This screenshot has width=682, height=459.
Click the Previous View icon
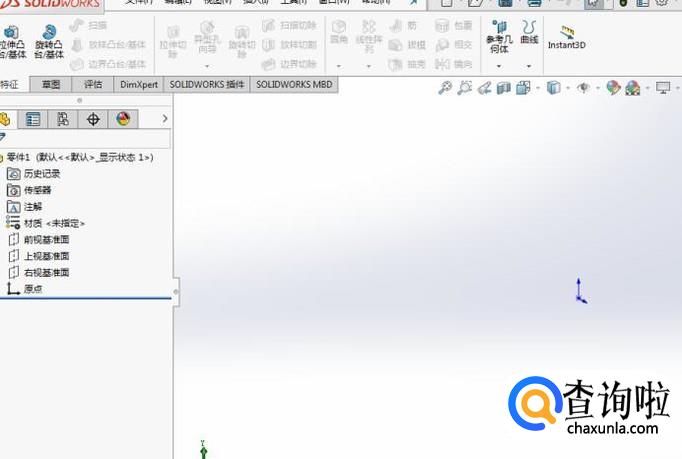(x=484, y=87)
